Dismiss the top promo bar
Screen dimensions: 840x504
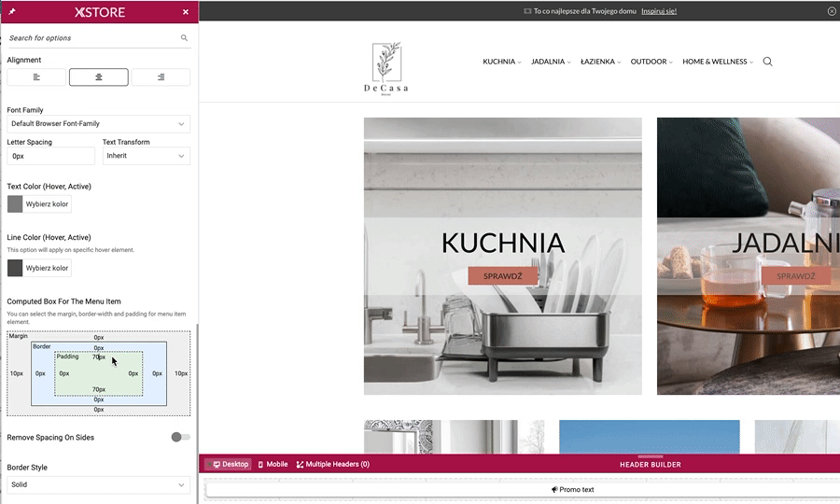[x=832, y=11]
